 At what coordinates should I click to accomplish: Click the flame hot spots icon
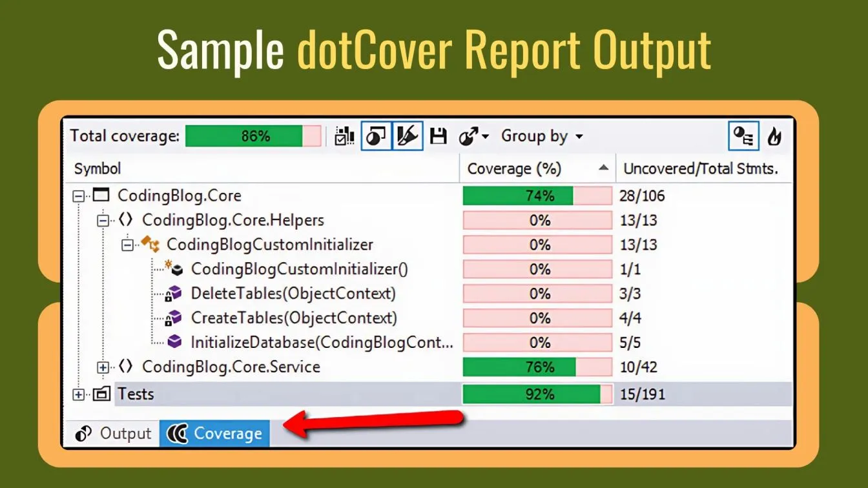(x=774, y=136)
